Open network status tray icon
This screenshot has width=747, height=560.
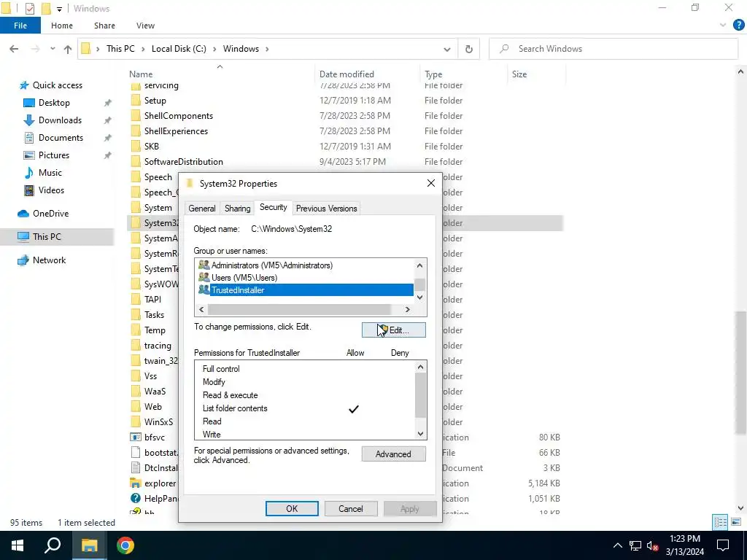point(635,545)
